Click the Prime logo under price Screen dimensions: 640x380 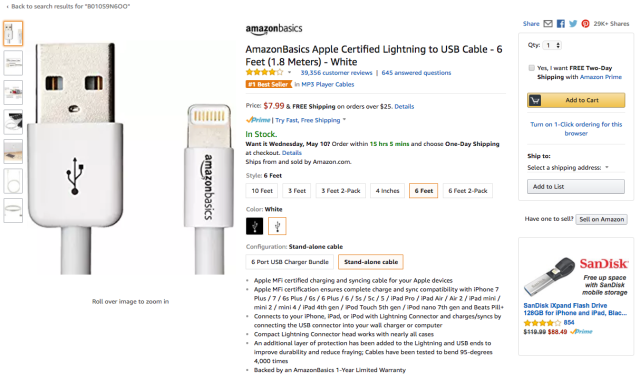click(258, 120)
